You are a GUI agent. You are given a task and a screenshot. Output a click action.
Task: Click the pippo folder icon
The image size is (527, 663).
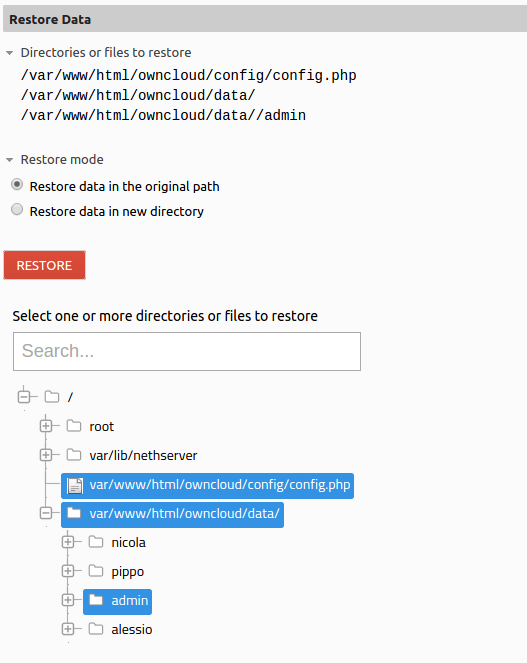tap(96, 571)
